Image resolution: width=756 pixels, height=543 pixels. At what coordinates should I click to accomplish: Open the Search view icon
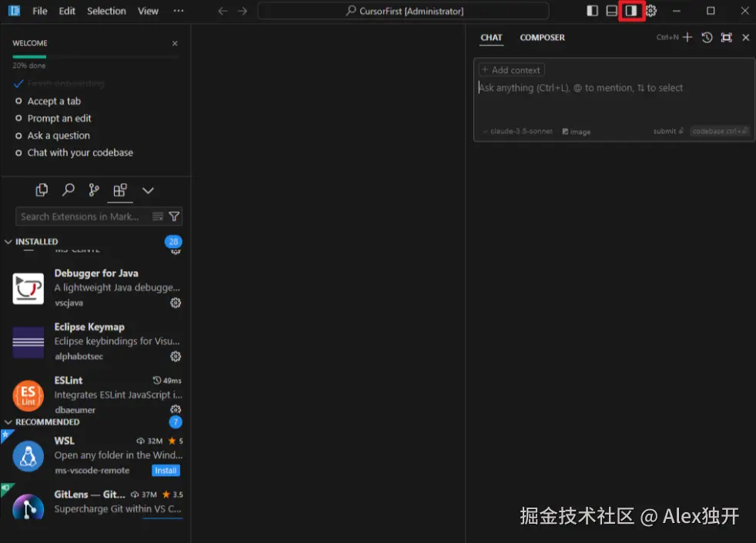tap(68, 190)
